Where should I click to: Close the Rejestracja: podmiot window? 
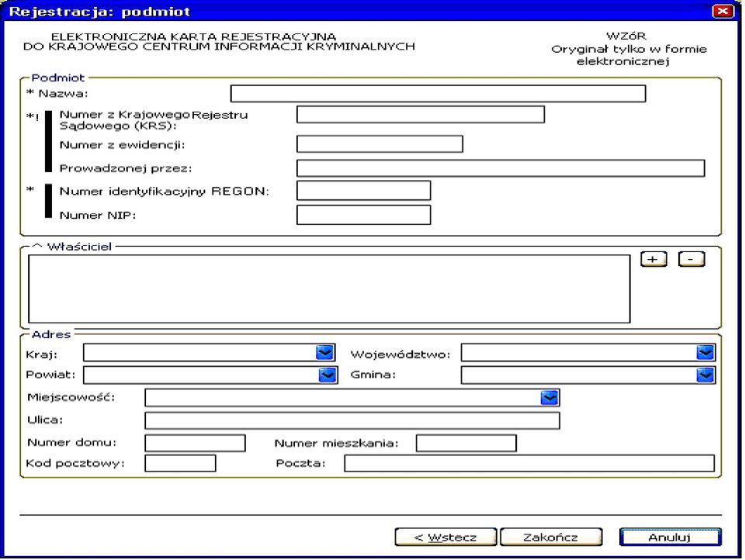tap(722, 11)
